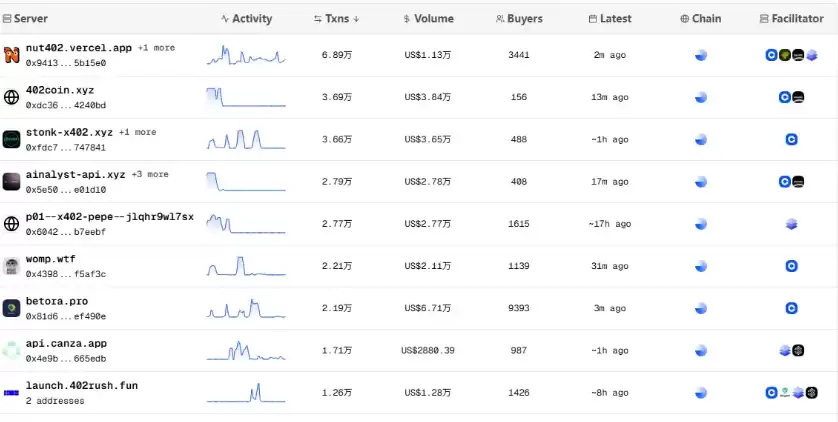Viewport: 838px width, 422px height.
Task: Click the nut402.vercel.app server logo icon
Action: 11,55
